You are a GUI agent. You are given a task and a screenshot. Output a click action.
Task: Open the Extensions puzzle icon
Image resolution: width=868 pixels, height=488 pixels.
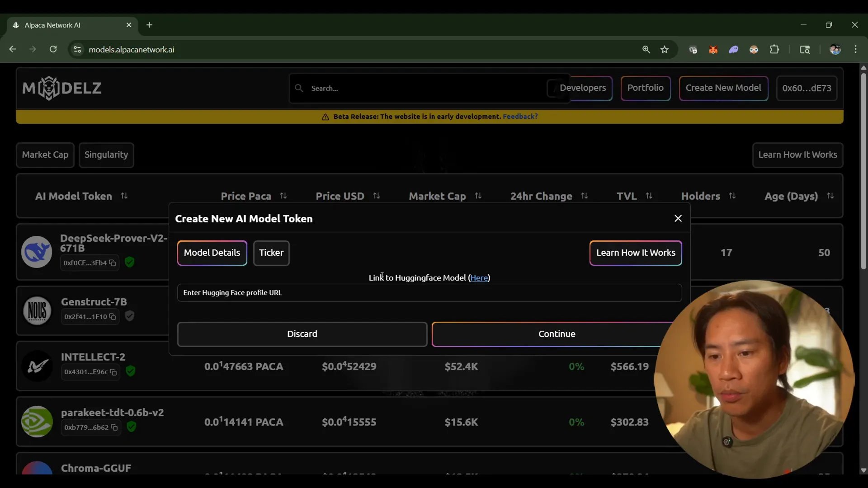click(774, 50)
